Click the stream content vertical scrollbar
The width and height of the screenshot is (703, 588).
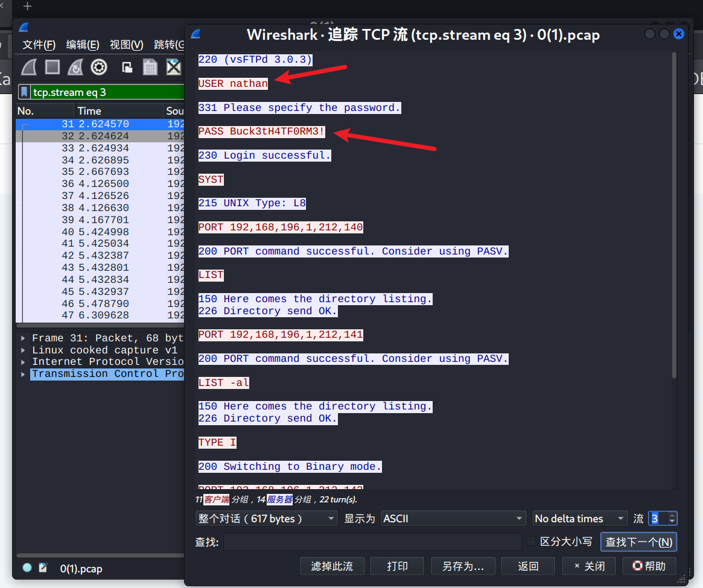(674, 215)
